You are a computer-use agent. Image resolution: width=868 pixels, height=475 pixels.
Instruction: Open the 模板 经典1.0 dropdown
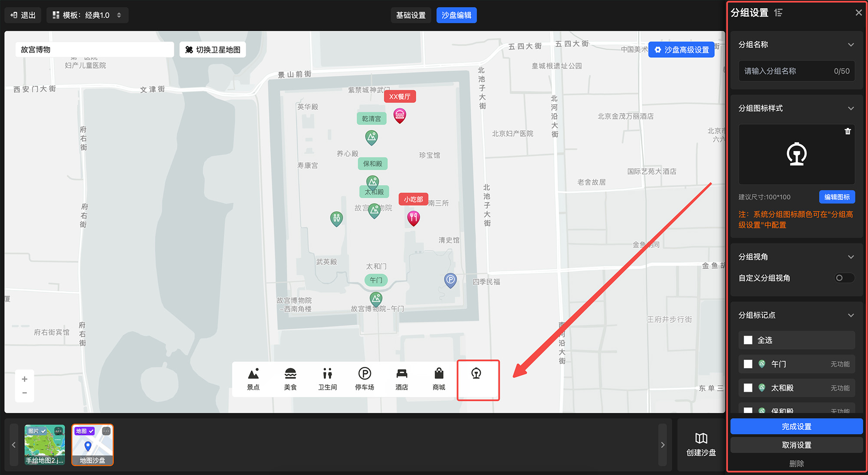(87, 15)
